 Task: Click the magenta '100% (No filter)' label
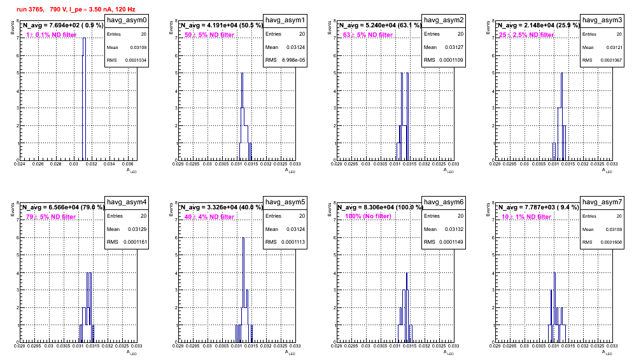pyautogui.click(x=368, y=216)
